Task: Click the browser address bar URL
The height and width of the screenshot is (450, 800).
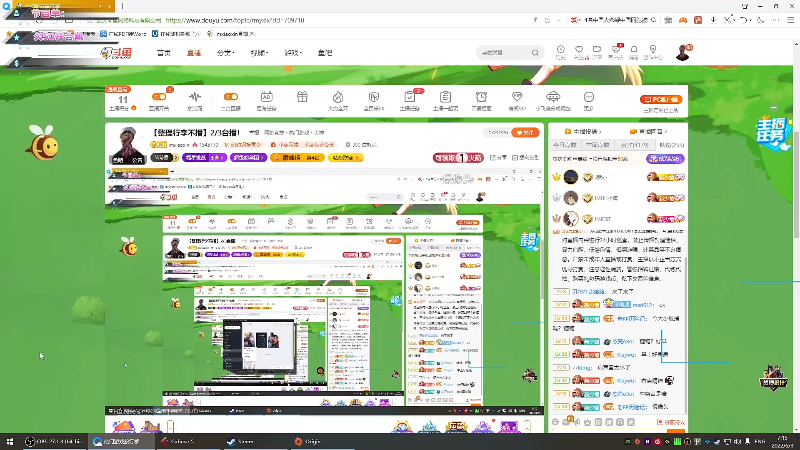Action: pyautogui.click(x=235, y=20)
